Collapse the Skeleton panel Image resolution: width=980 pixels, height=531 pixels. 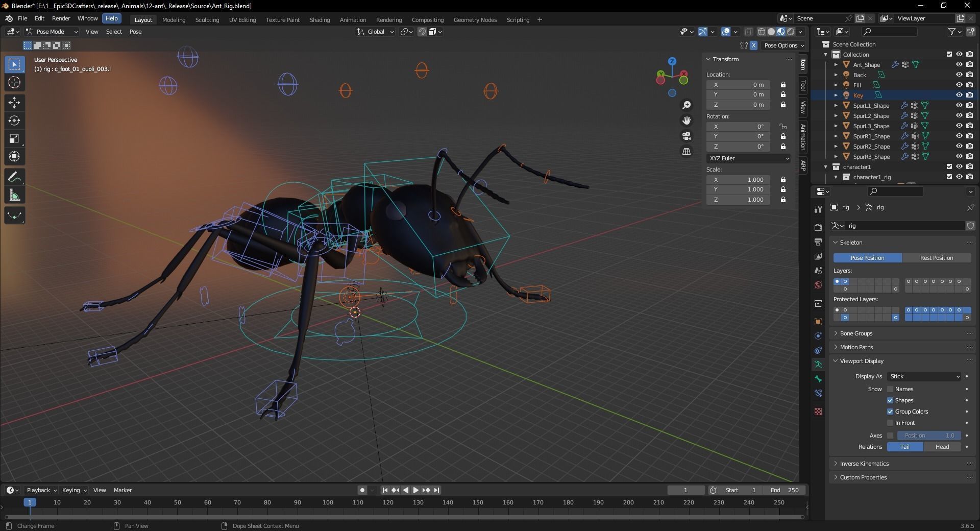tap(851, 243)
